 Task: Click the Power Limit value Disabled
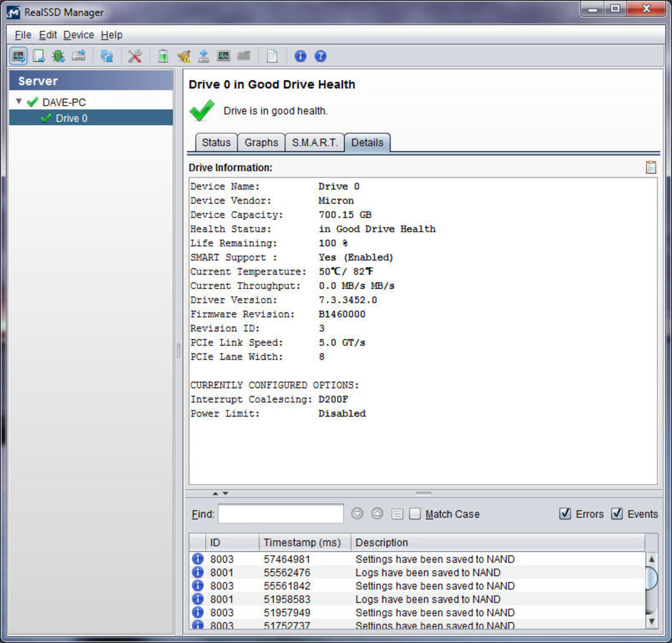click(342, 414)
